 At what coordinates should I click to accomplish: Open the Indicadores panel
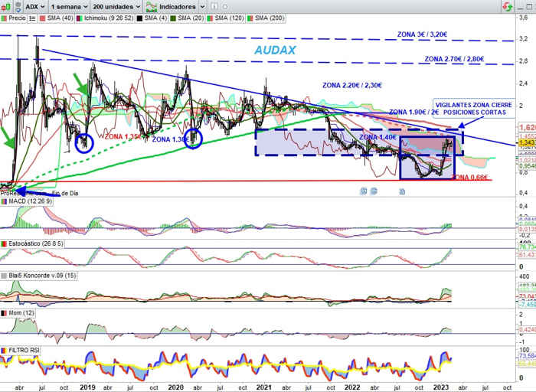coord(172,6)
